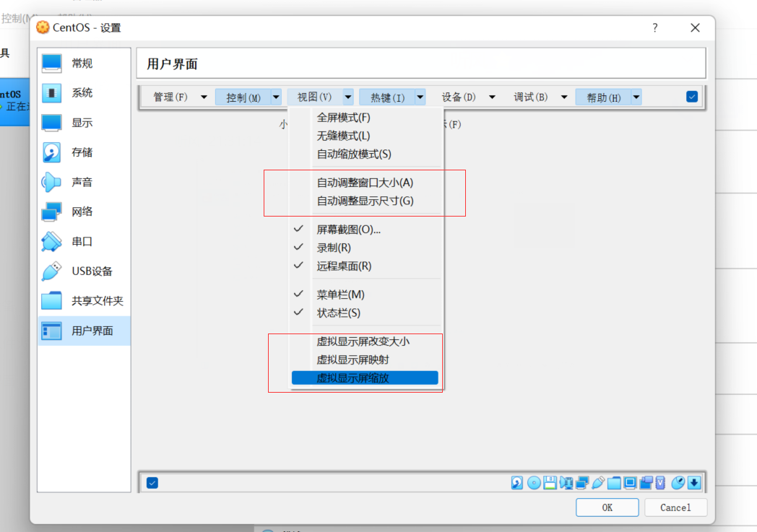The height and width of the screenshot is (532, 757).
Task: Open the 网络 (Network) settings page
Action: 84,212
